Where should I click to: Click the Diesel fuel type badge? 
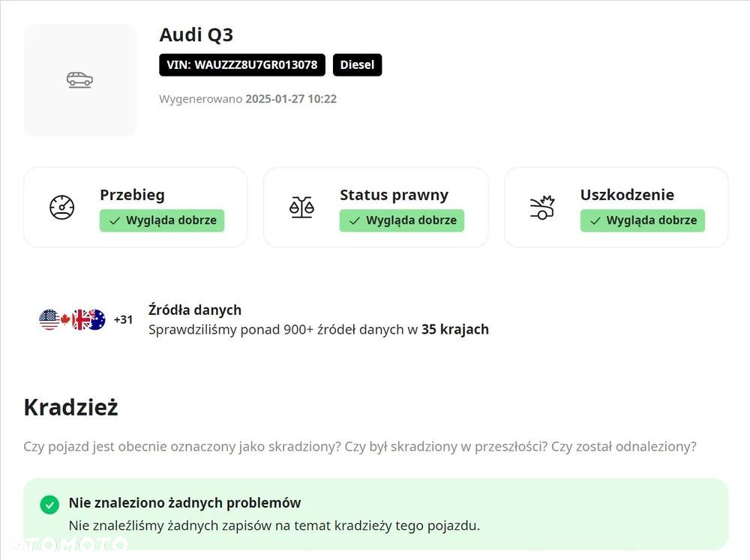coord(357,64)
